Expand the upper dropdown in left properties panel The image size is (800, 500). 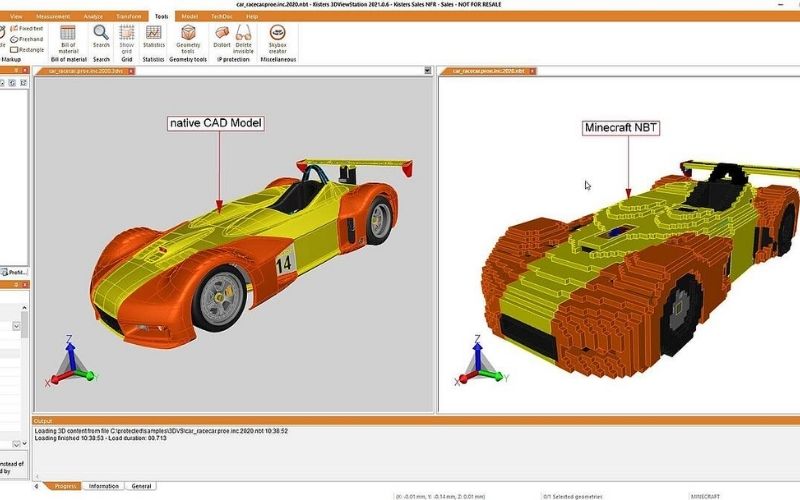coord(16,326)
